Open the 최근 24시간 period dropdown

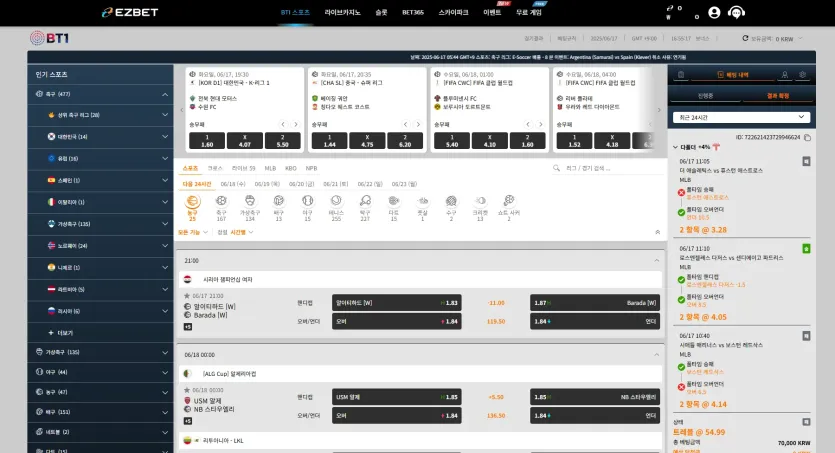(x=741, y=117)
